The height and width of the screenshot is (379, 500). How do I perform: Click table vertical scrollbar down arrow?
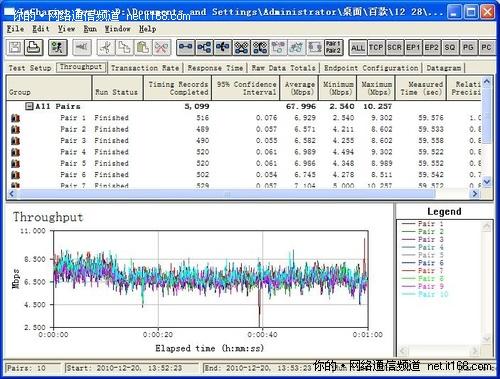(486, 182)
